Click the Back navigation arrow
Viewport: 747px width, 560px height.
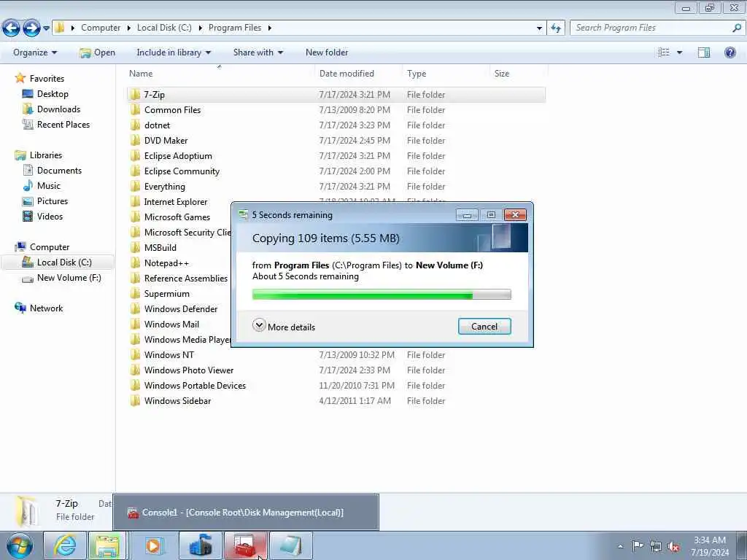tap(12, 28)
